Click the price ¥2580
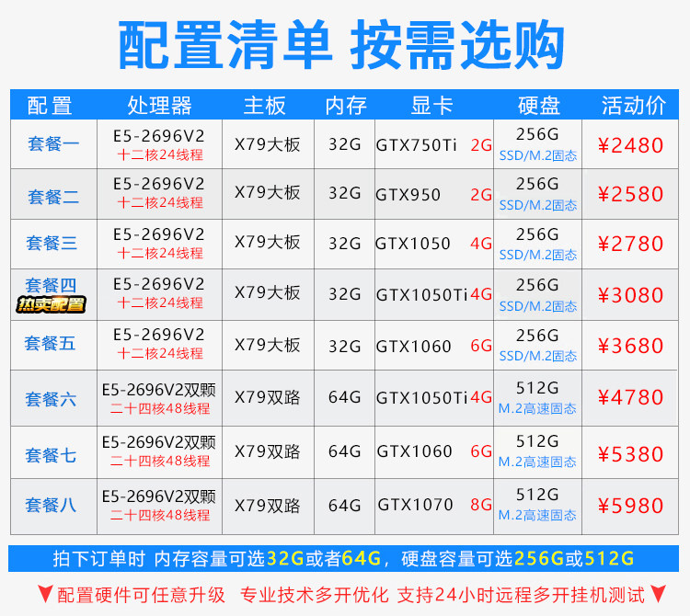Screen dimensions: 690x616 (x=630, y=194)
